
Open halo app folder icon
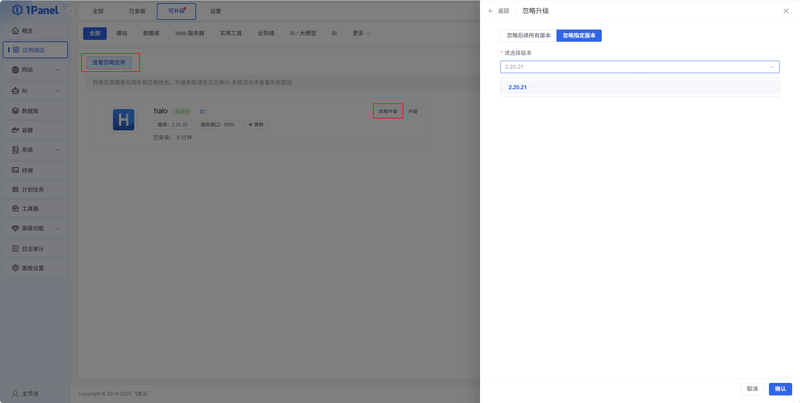click(x=203, y=111)
